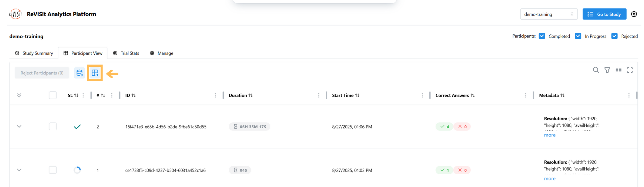
Task: Click 'more' link in first Metadata cell
Action: 550,135
